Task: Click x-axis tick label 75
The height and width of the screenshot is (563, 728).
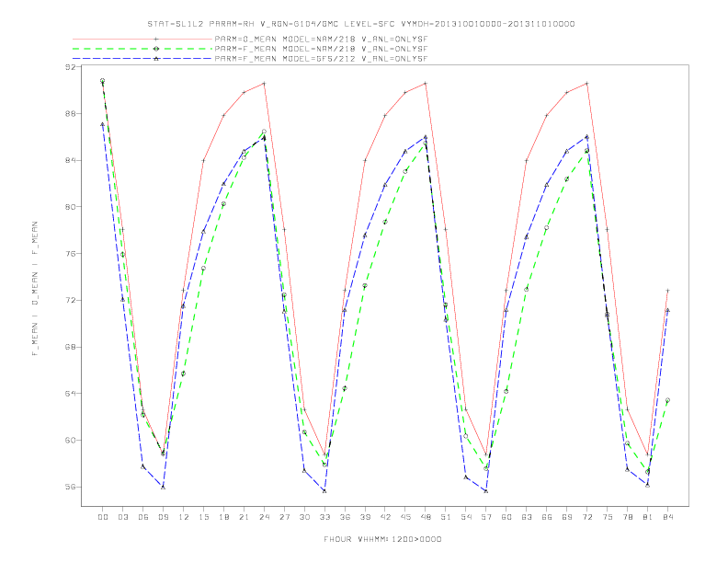Action: tap(608, 517)
